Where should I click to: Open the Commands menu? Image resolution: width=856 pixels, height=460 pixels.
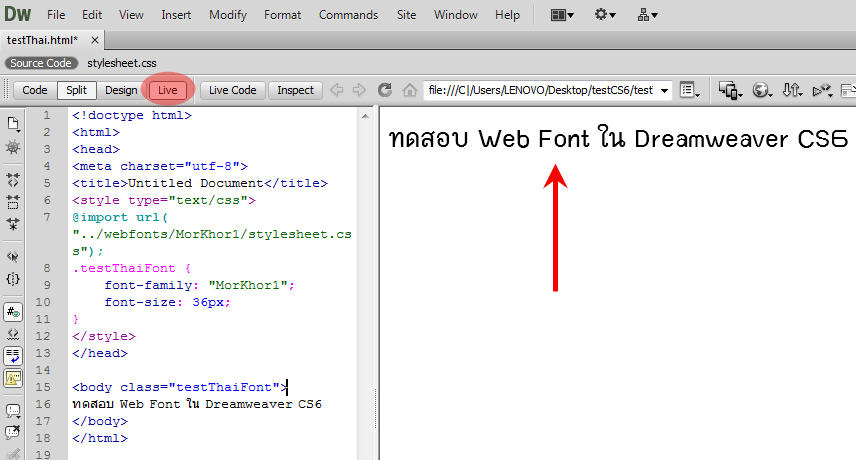coord(348,15)
